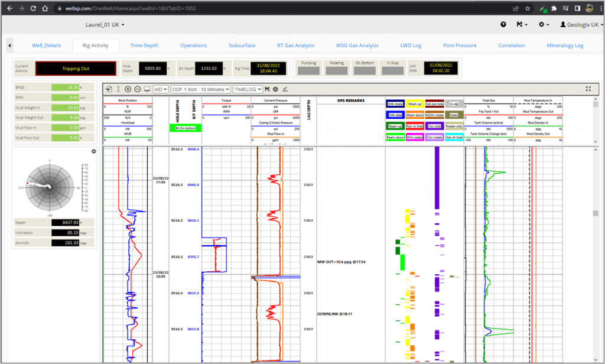This screenshot has height=364, width=605.
Task: Open the Laurel_01 UK well dropdown
Action: [105, 24]
